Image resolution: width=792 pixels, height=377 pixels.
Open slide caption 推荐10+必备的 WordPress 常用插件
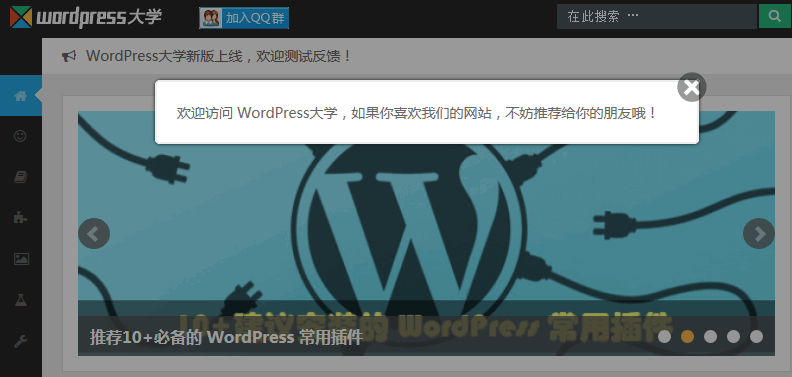pyautogui.click(x=226, y=337)
